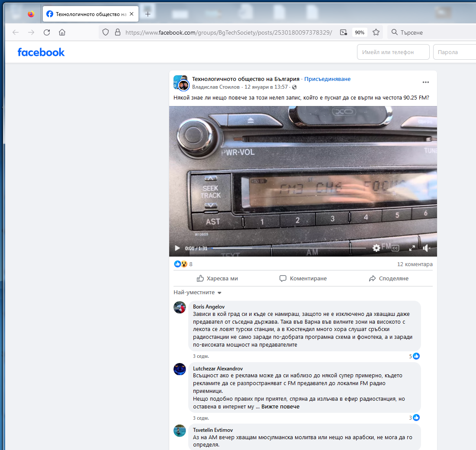
Task: Close the Технологичното общество tab
Action: point(132,14)
